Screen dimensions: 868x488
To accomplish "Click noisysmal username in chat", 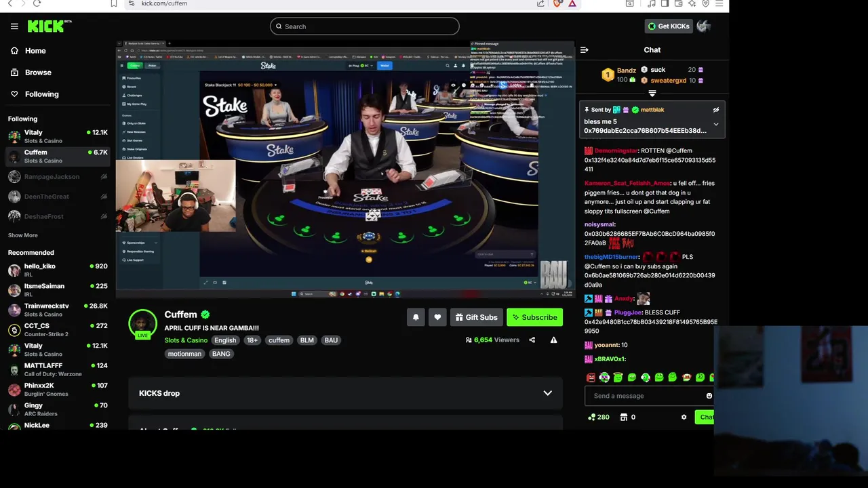I will point(599,224).
